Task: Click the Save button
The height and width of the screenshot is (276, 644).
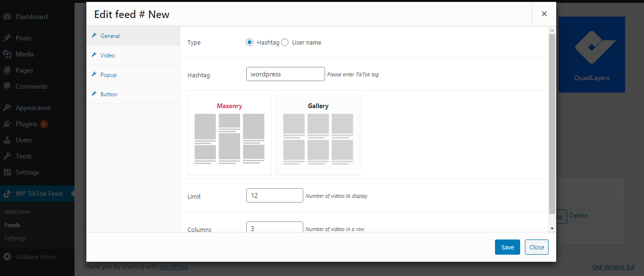Action: 507,247
